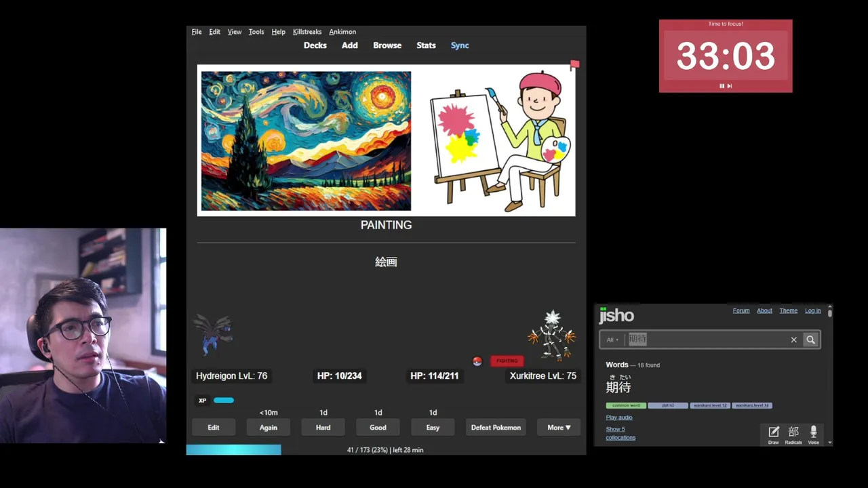Click the Edit card button
The image size is (868, 488).
[214, 428]
